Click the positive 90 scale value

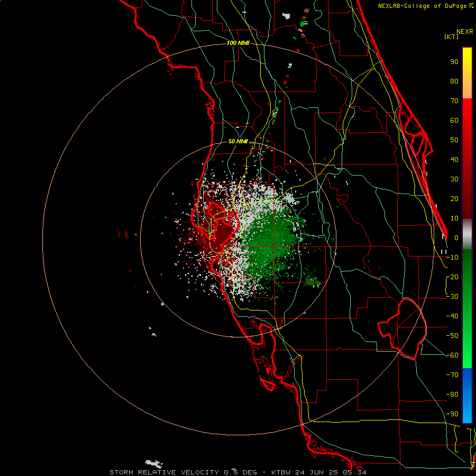(x=454, y=62)
